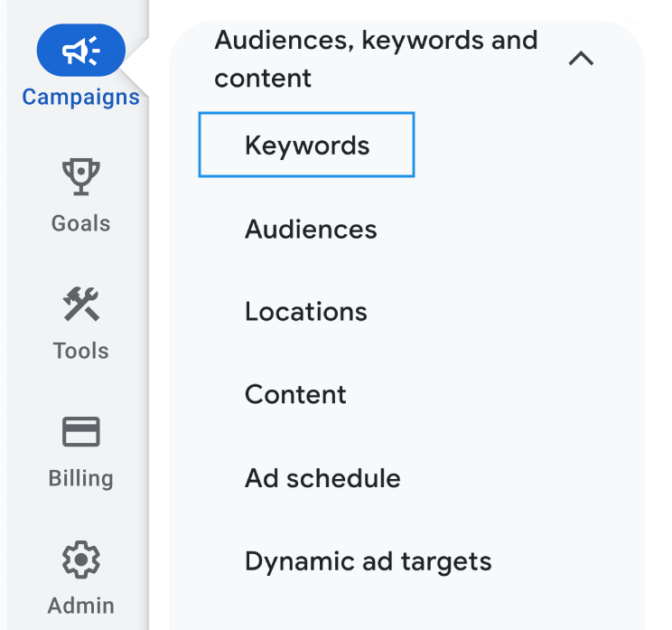This screenshot has width=672, height=630.
Task: Click the Audiences, keywords and content header
Action: pos(375,59)
